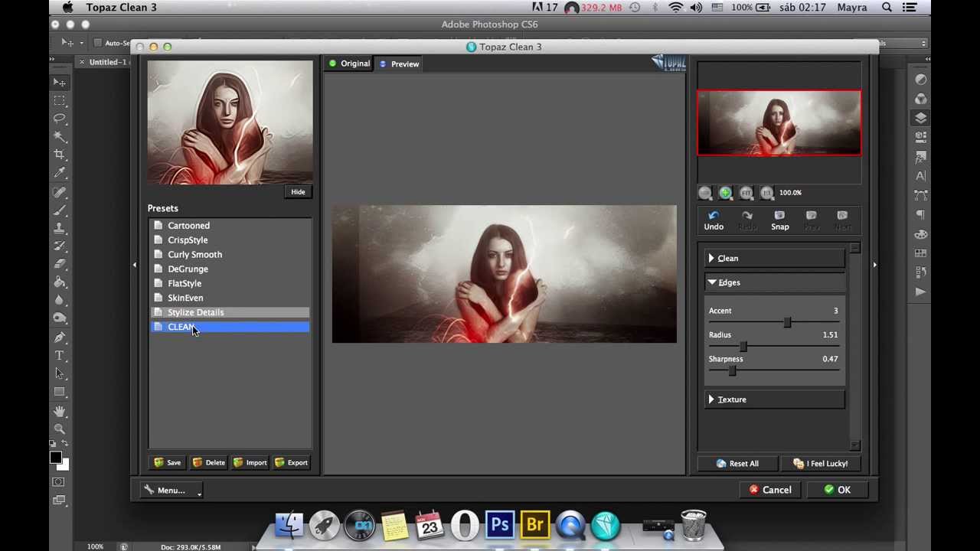Click the Reset All button
This screenshot has height=551, width=980.
coord(737,464)
